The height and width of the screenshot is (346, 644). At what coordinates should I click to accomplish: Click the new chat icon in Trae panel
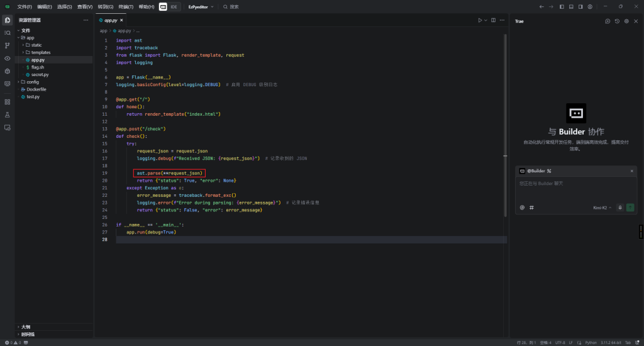(608, 21)
